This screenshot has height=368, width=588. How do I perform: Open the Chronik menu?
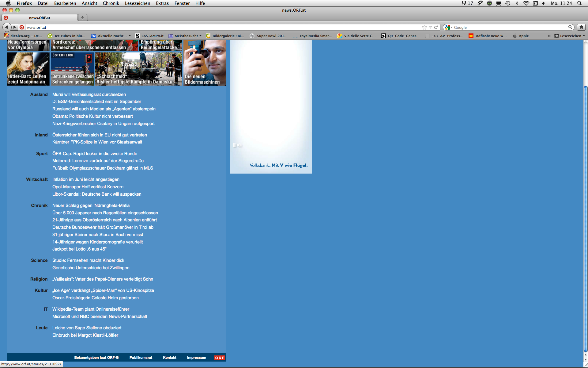tap(111, 3)
